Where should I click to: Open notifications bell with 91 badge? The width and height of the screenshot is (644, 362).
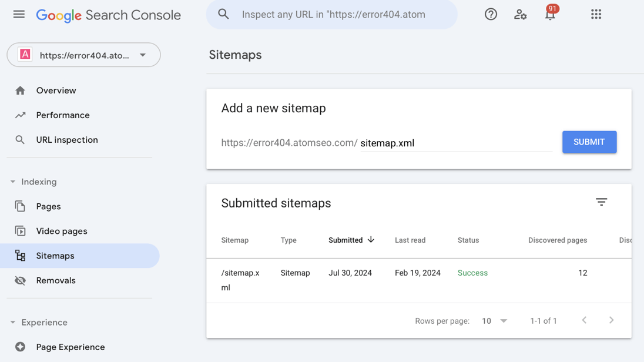pyautogui.click(x=550, y=15)
